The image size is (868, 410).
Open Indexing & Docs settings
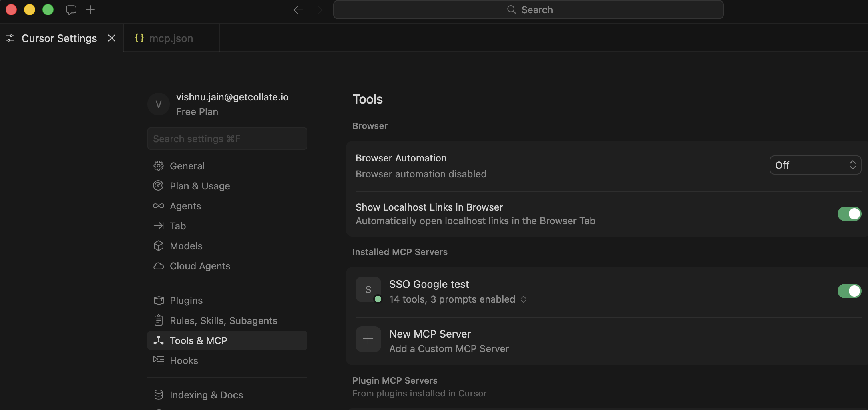coord(227,395)
